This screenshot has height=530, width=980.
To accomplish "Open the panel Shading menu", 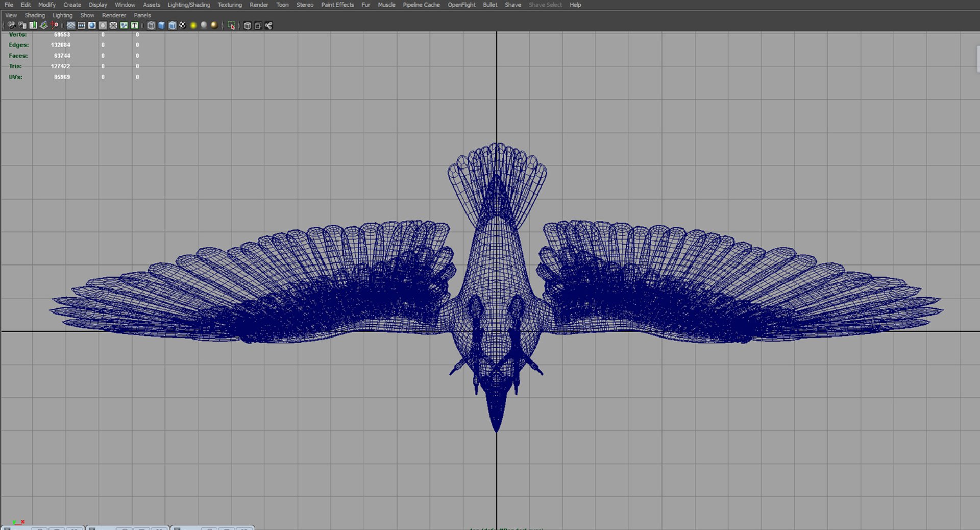I will [35, 15].
